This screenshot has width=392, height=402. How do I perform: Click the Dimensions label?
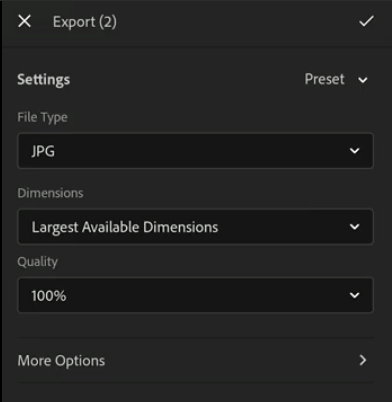tap(50, 193)
